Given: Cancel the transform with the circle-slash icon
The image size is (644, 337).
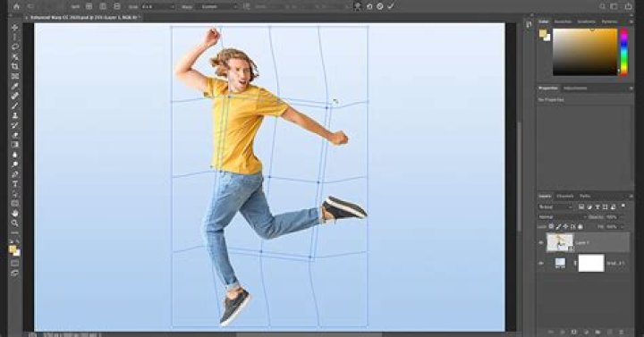Looking at the screenshot, I should coord(380,6).
